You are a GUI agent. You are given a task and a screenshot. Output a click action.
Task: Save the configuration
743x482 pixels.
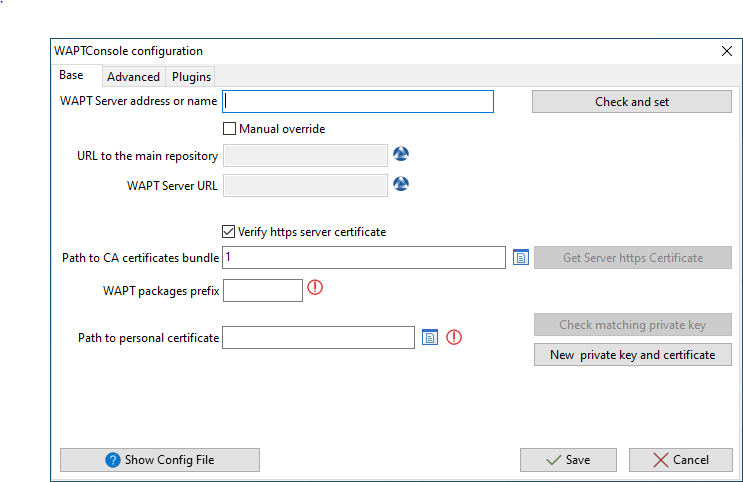coord(568,460)
